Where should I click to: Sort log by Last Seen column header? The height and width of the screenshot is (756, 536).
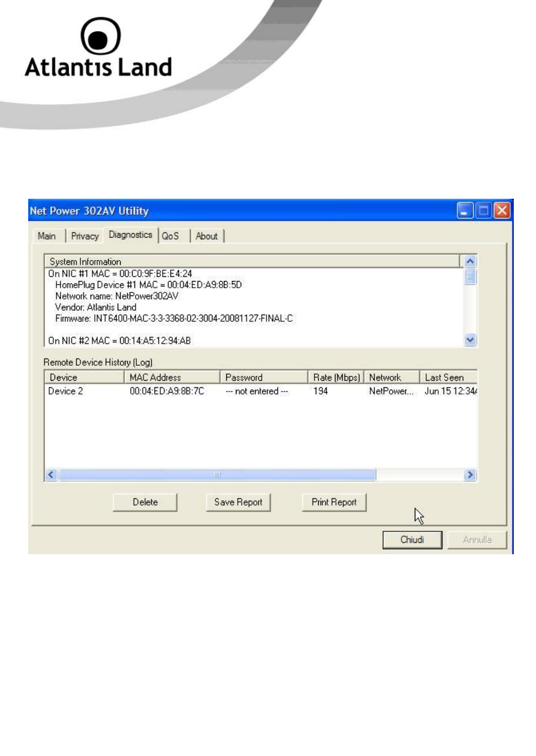pos(448,378)
